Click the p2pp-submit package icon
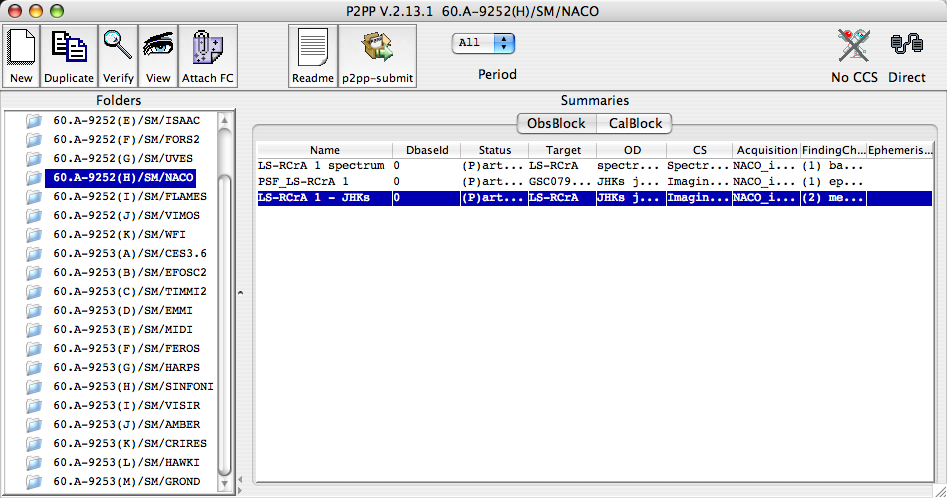Screen dimensions: 947x498 [377, 47]
